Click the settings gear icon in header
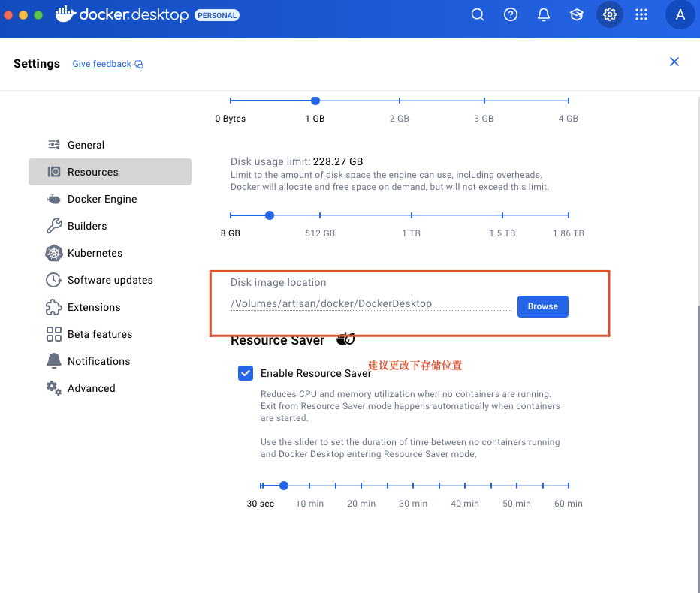Viewport: 700px width, 593px height. tap(609, 15)
